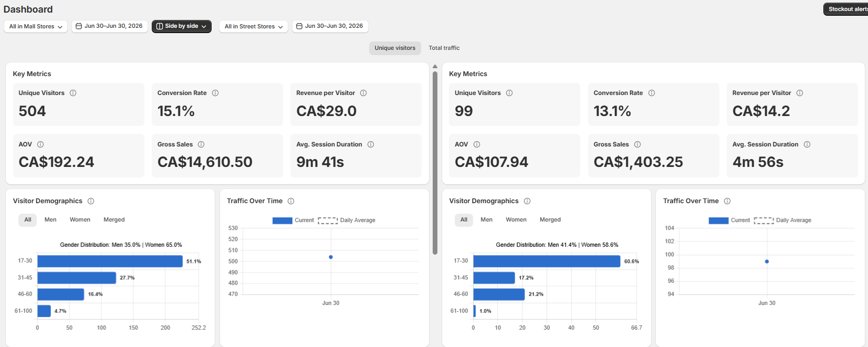The image size is (868, 347).
Task: Select the All tab in left demographics
Action: [x=28, y=220]
